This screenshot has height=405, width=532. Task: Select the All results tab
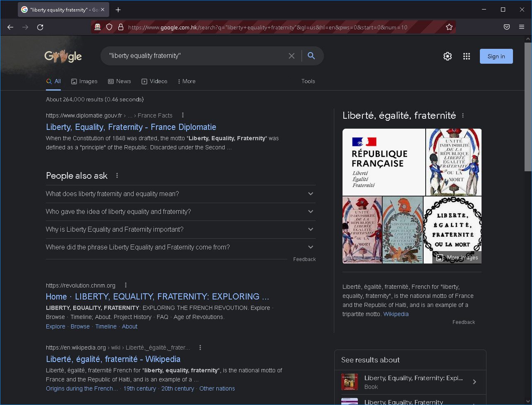point(54,81)
